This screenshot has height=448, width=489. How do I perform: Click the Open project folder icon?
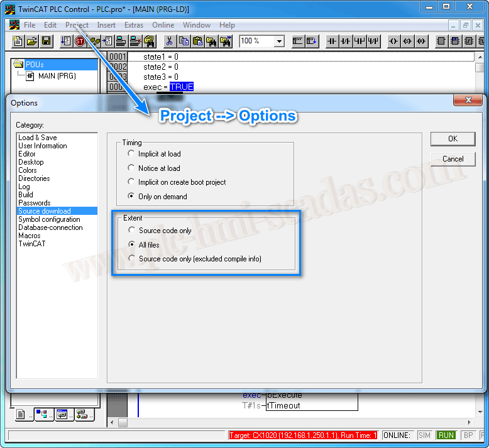pyautogui.click(x=32, y=41)
